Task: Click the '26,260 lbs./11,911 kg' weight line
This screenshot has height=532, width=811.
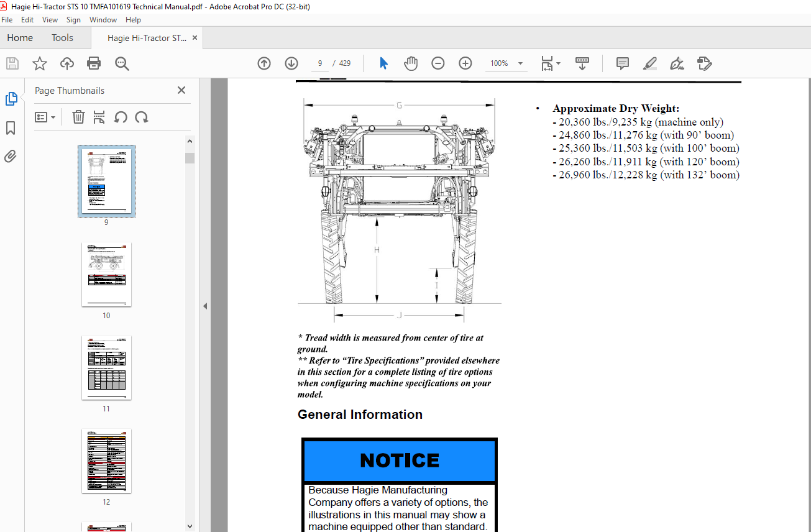Action: click(646, 162)
